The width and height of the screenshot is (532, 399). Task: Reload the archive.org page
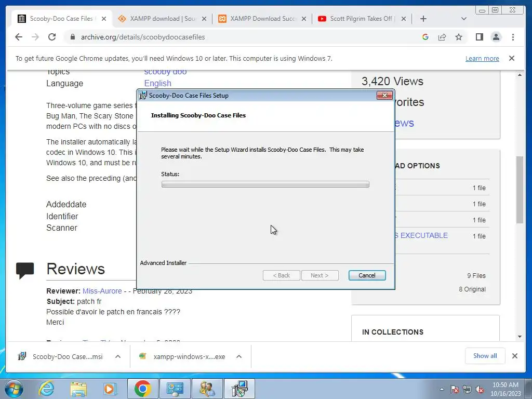(x=52, y=37)
